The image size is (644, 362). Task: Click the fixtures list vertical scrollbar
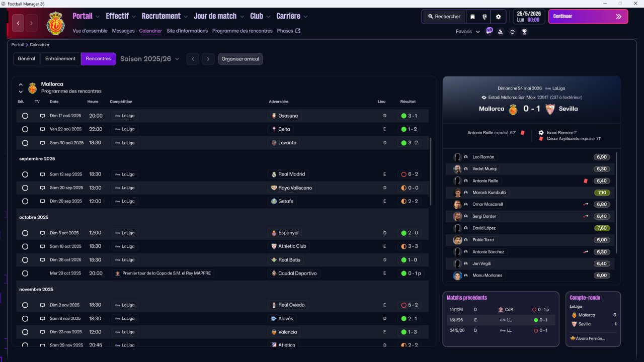[x=431, y=171]
